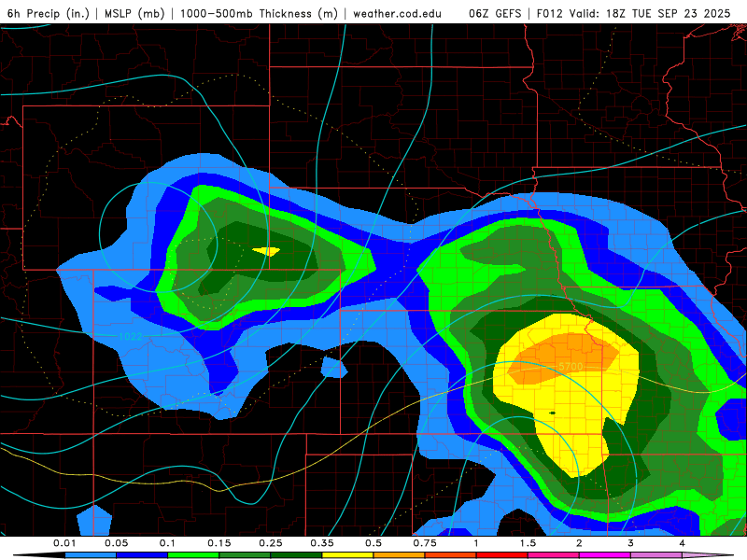Pick the yellow 0.35–0.5 legend swatch
Image resolution: width=747 pixels, height=560 pixels.
click(x=347, y=555)
